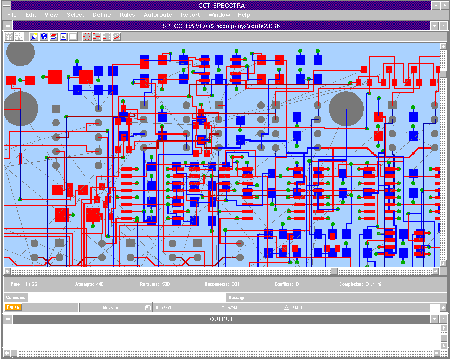Click the command entry field in the status area
Image resolution: width=450 pixels, height=360 pixels.
tap(127, 297)
